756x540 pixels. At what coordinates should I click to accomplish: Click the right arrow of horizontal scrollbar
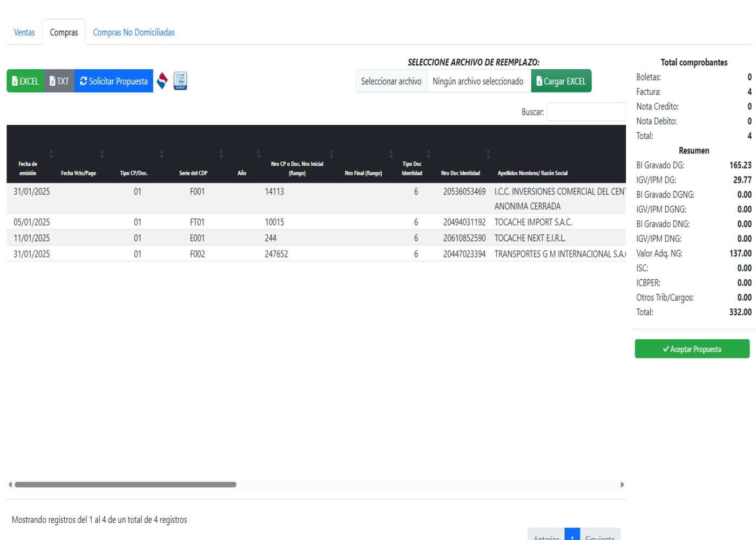pos(622,485)
